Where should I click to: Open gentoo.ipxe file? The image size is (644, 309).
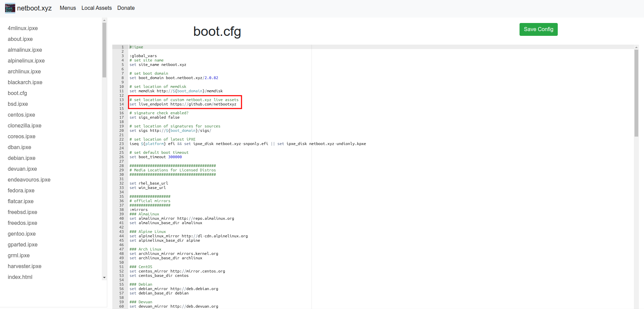click(22, 234)
